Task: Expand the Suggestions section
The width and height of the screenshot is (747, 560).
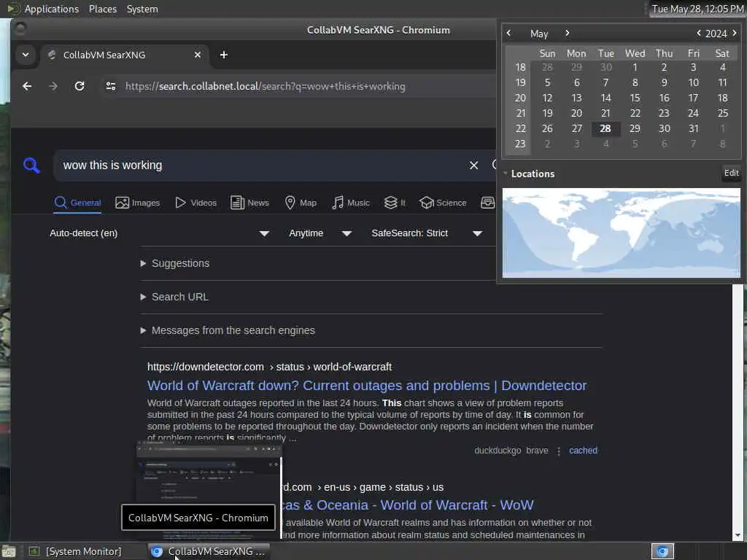Action: [175, 263]
